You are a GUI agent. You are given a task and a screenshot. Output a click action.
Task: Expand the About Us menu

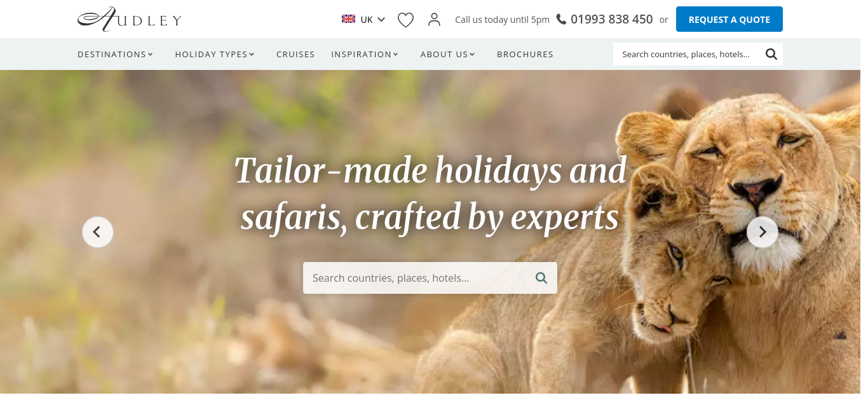pos(448,54)
